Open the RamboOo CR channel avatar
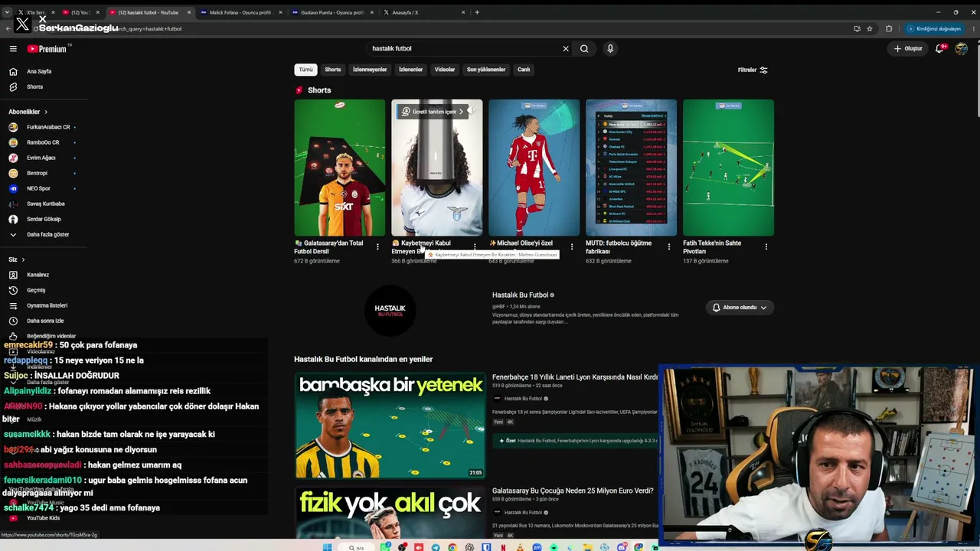This screenshot has height=551, width=980. coord(13,142)
